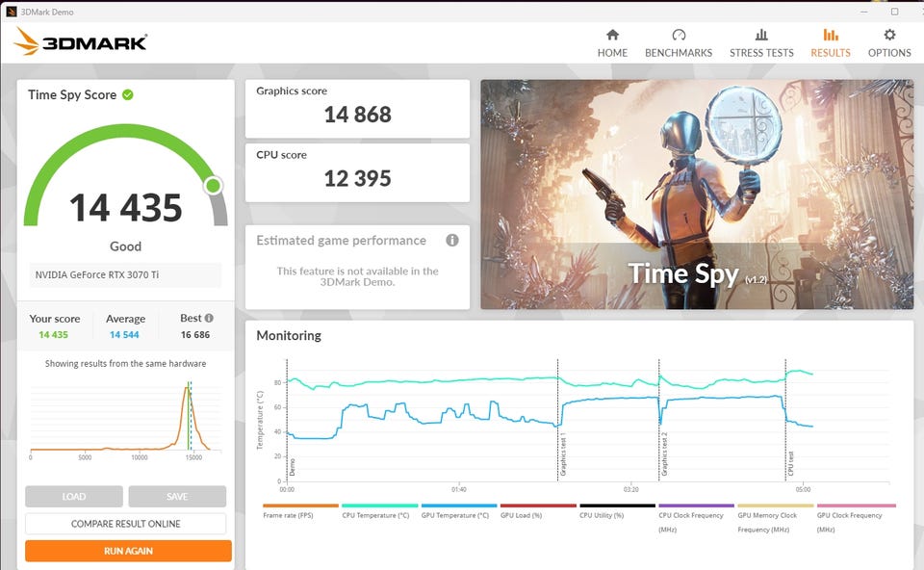
Task: Click the Average score 14 544
Action: point(124,335)
